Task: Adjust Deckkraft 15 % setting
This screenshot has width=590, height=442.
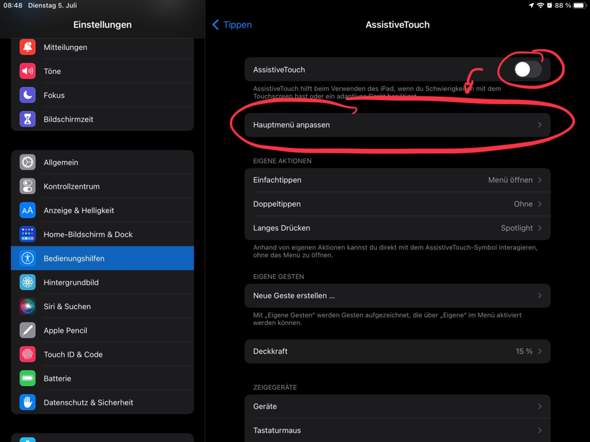Action: coord(397,351)
